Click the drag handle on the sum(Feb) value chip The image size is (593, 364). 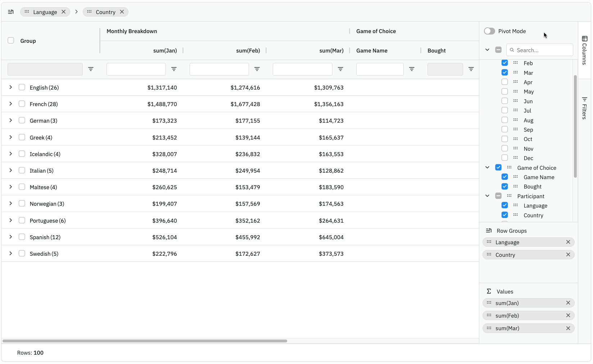[489, 315]
